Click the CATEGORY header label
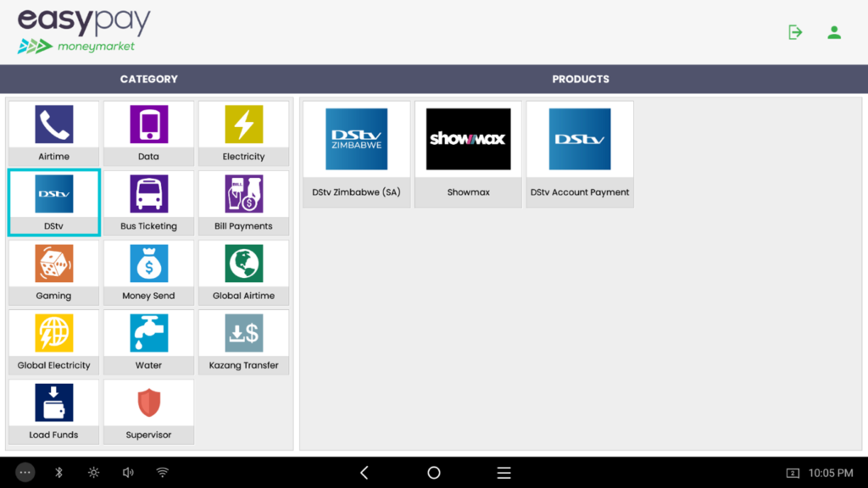This screenshot has height=488, width=868. [149, 79]
